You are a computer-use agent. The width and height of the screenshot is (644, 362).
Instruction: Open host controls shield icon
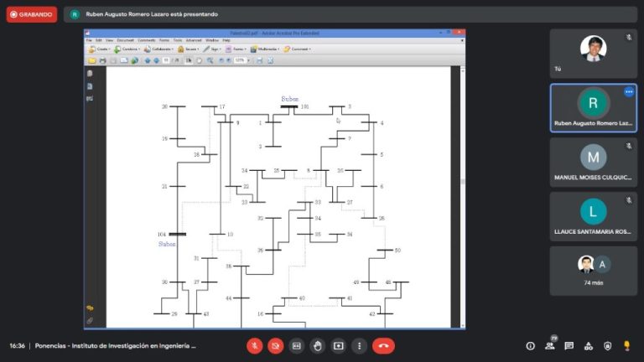607,345
